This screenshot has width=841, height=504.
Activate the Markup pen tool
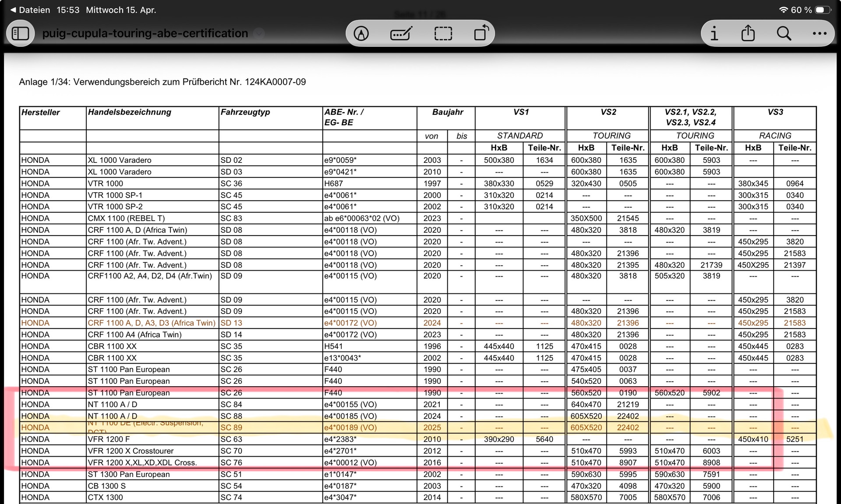click(x=361, y=33)
